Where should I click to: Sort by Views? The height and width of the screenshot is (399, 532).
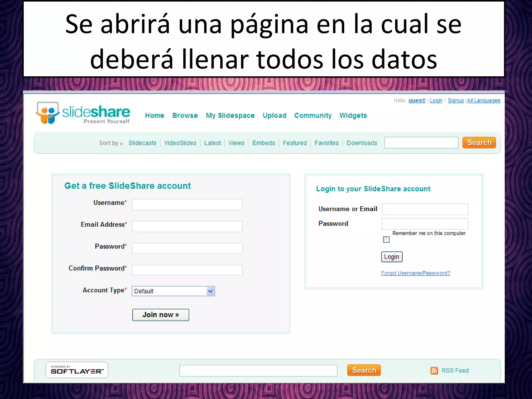point(236,143)
